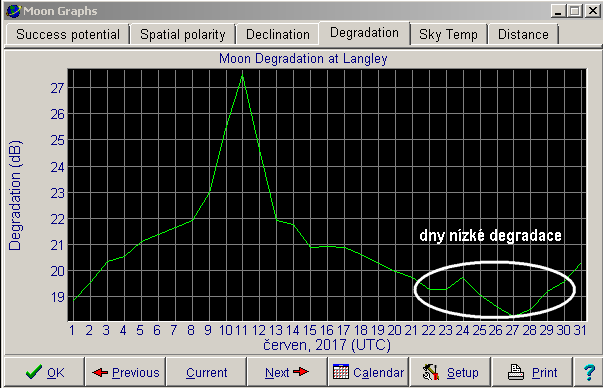Click the degradation peak at day 11
The image size is (603, 388).
[242, 74]
